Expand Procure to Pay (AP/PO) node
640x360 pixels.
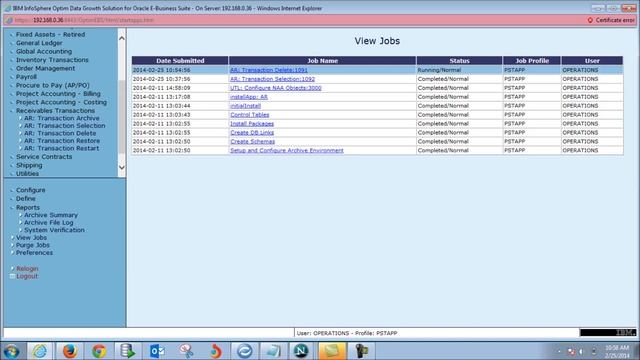(53, 85)
